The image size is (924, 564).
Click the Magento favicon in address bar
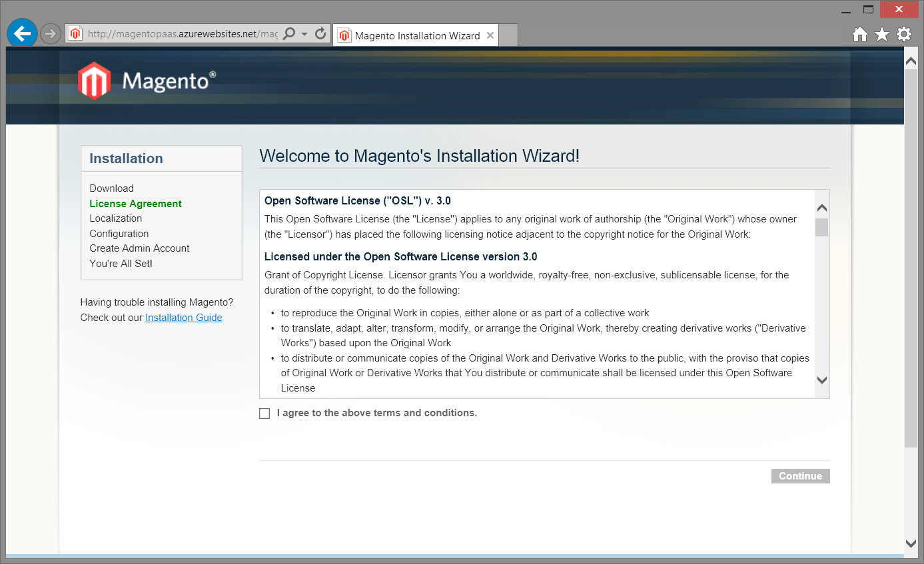[76, 34]
